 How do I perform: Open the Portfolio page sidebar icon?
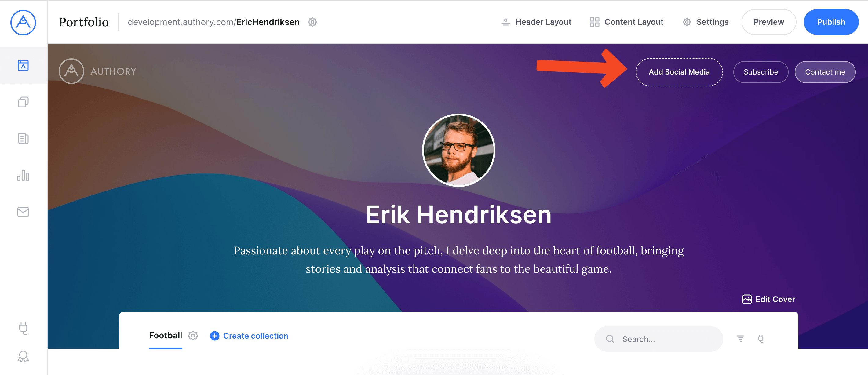(x=23, y=65)
